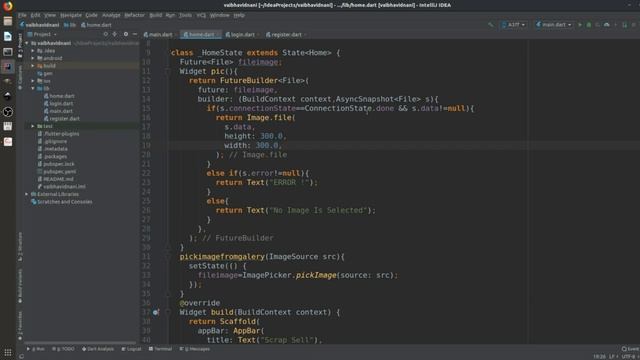Click lib breadcrumb in navigation bar
This screenshot has height=360, width=640.
tap(70, 25)
